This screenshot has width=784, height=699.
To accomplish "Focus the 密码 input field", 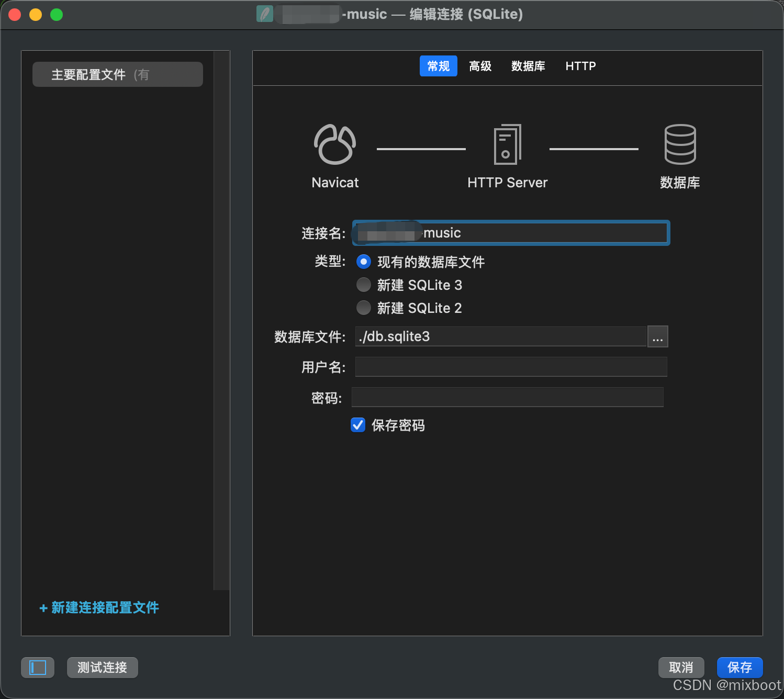I will [x=508, y=397].
